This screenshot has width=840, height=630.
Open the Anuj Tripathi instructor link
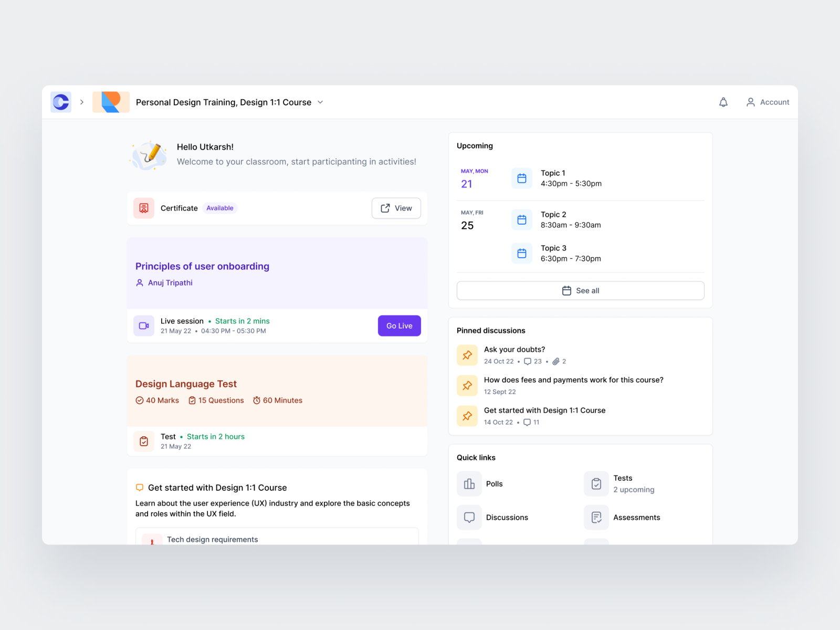pos(170,282)
